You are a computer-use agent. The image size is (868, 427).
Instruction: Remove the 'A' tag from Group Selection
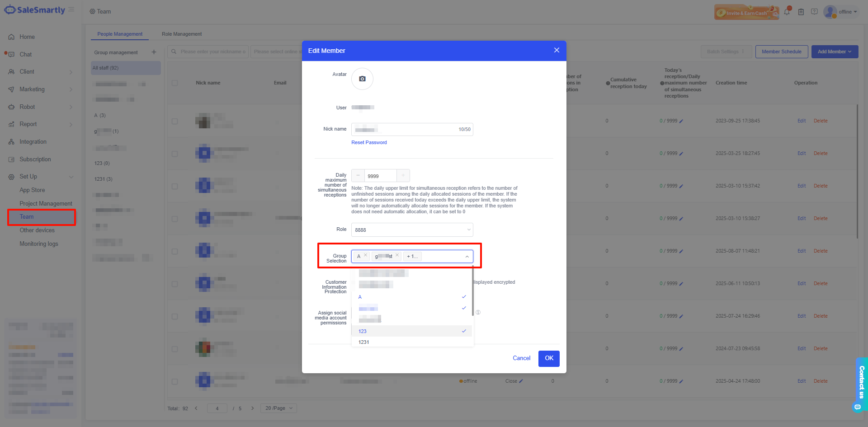366,255
